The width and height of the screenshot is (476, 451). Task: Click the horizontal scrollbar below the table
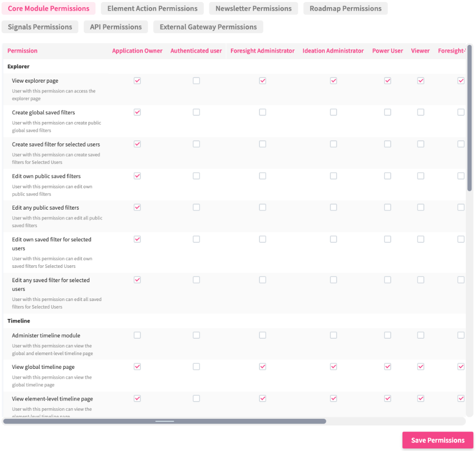[164, 421]
